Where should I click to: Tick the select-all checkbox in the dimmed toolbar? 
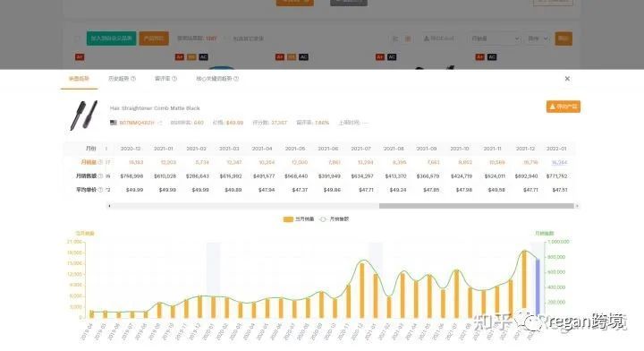[78, 39]
